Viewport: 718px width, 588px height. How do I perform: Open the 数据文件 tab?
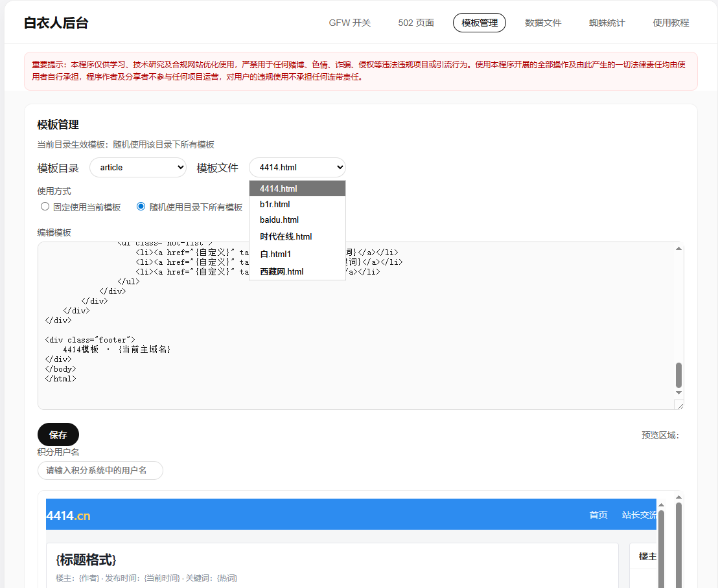click(x=543, y=23)
